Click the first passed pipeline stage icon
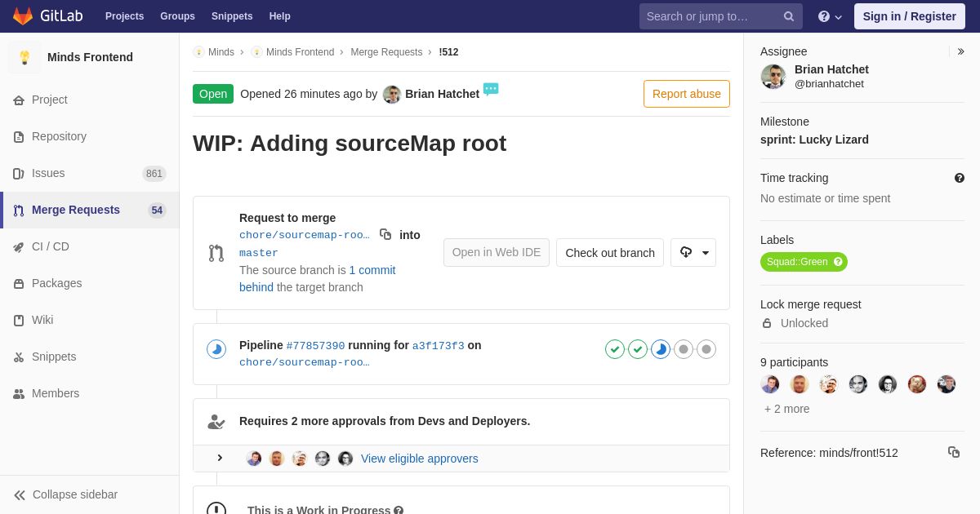This screenshot has height=514, width=980. point(615,349)
